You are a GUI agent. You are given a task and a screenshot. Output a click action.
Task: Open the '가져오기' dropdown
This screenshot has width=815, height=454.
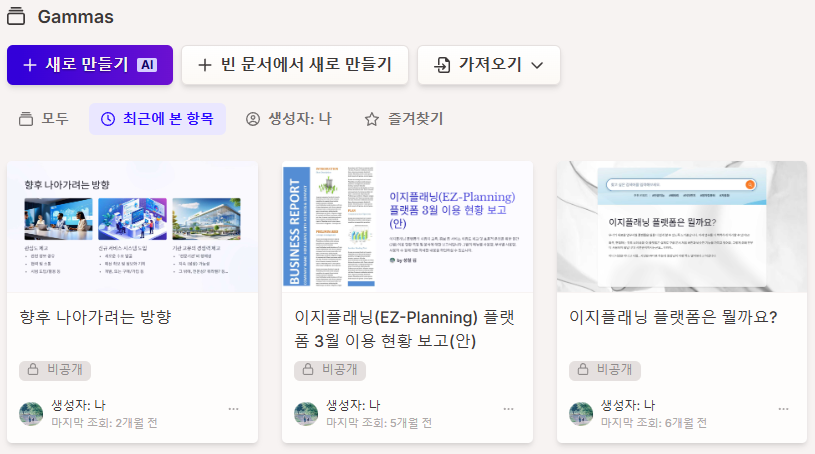pyautogui.click(x=489, y=65)
